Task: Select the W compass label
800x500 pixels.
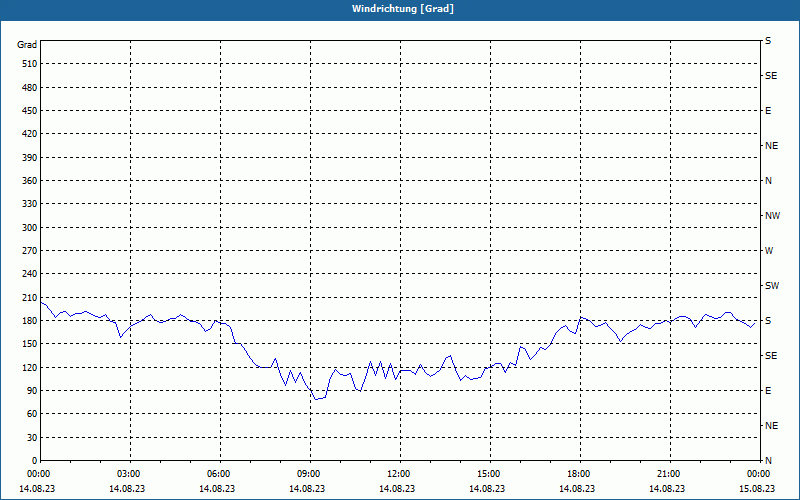Action: point(769,251)
